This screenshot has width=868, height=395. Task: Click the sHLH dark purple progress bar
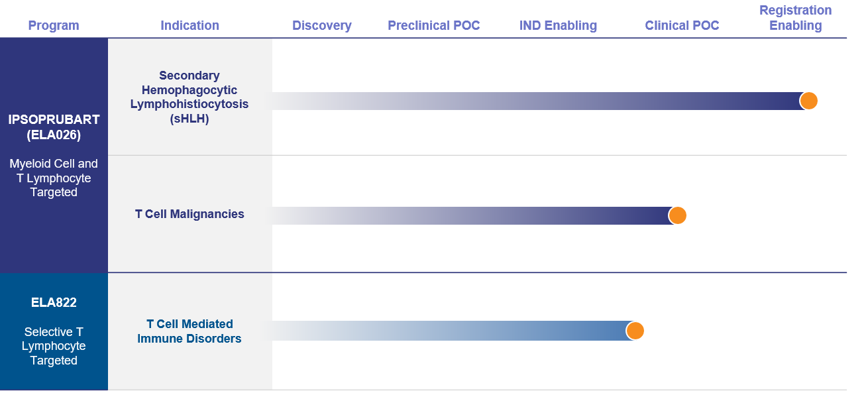(x=540, y=101)
